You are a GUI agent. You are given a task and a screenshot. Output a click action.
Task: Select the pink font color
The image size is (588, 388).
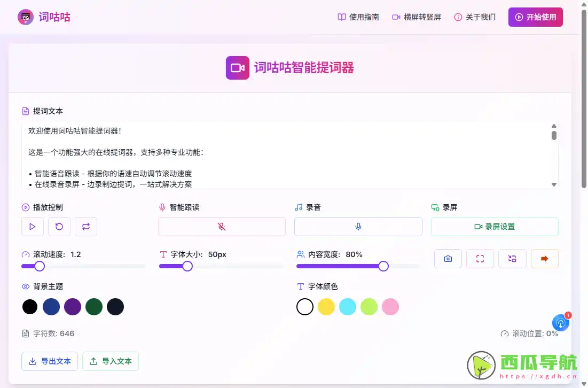(390, 307)
